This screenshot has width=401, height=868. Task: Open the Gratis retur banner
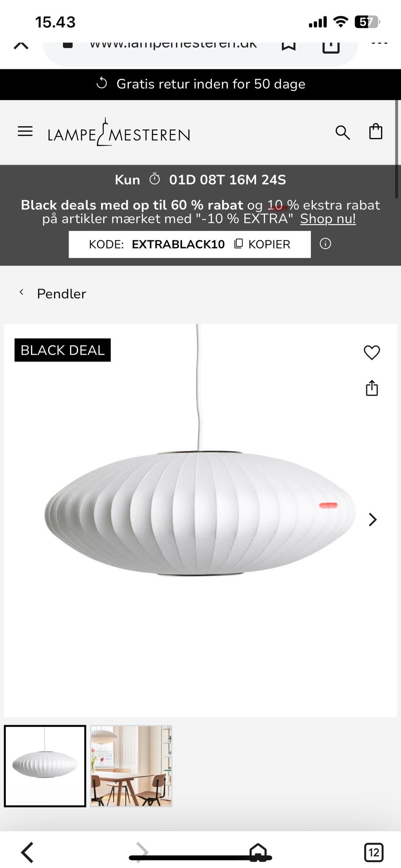(x=200, y=84)
